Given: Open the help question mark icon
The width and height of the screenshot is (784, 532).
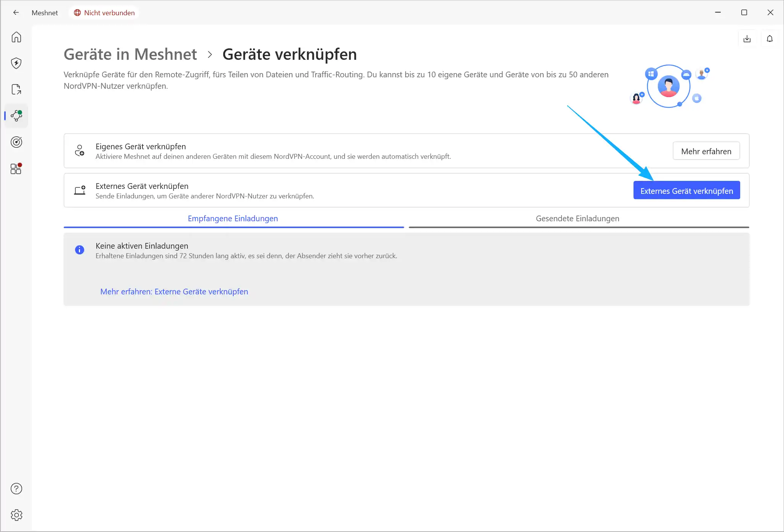Looking at the screenshot, I should (x=16, y=489).
